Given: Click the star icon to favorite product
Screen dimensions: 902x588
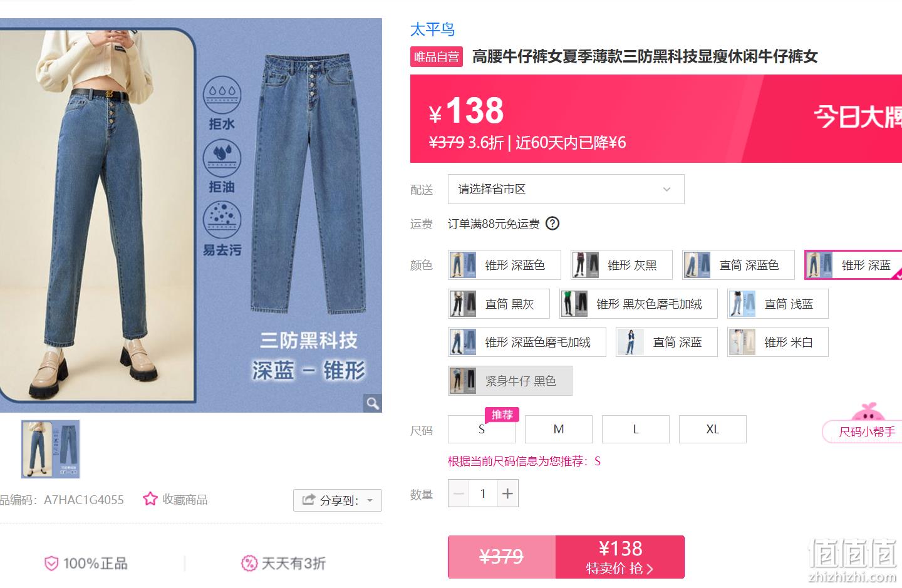Looking at the screenshot, I should pyautogui.click(x=150, y=499).
